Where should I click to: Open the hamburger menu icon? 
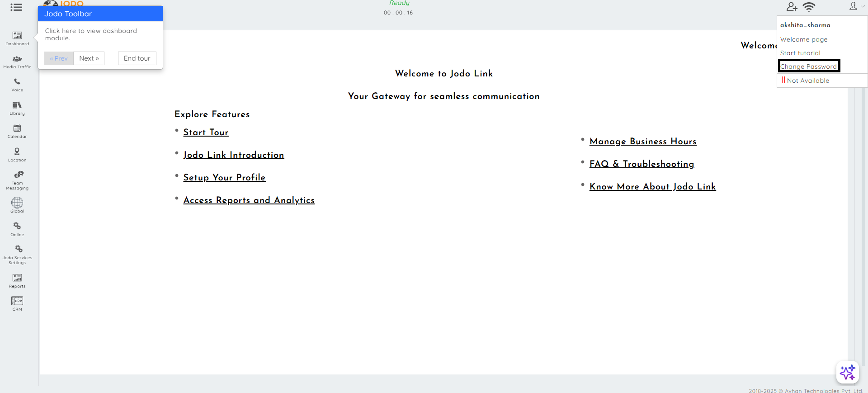coord(16,7)
